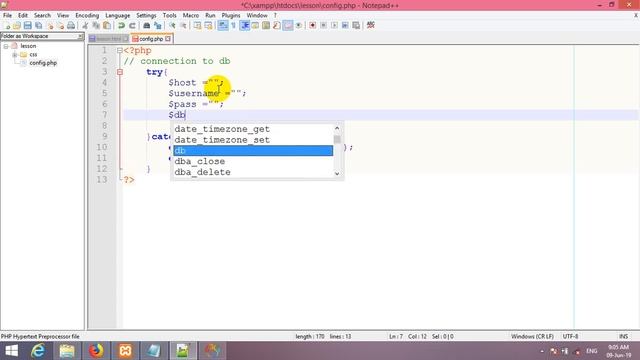Select dba_close in autocomplete list

click(253, 161)
